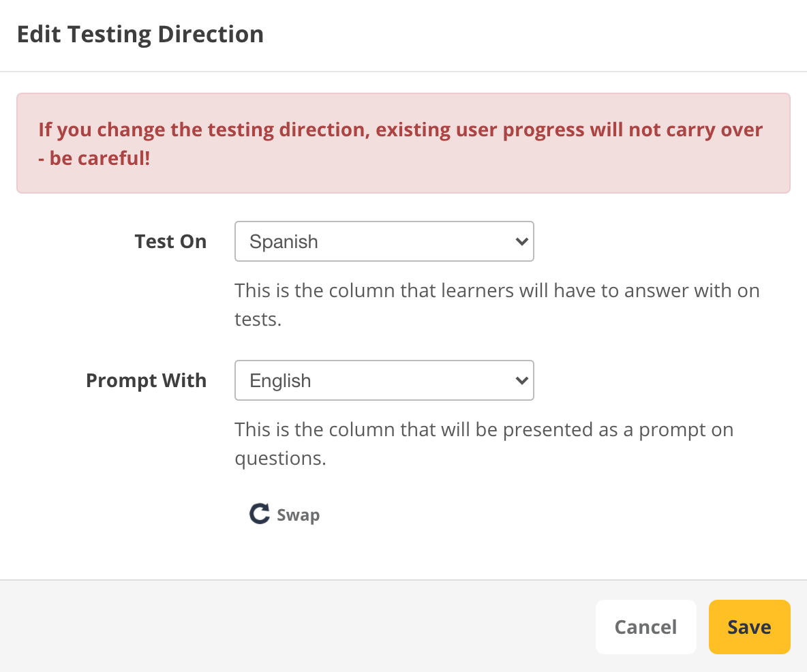Viewport: 807px width, 672px height.
Task: Click the Test On field label
Action: pyautogui.click(x=170, y=241)
